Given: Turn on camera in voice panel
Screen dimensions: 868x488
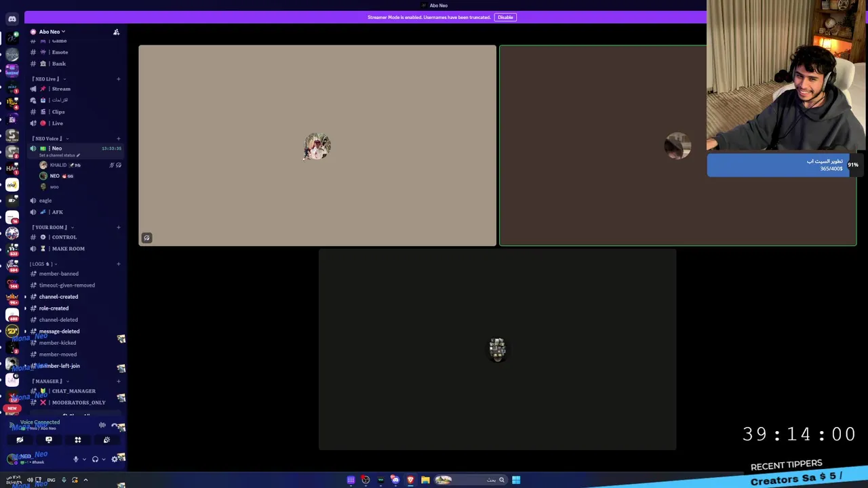Looking at the screenshot, I should [20, 441].
